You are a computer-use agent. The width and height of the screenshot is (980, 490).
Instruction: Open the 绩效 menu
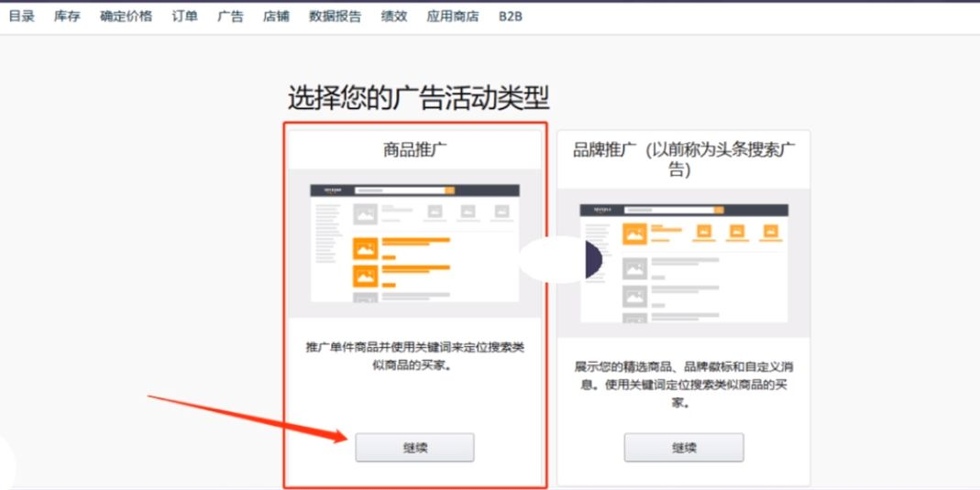[394, 16]
